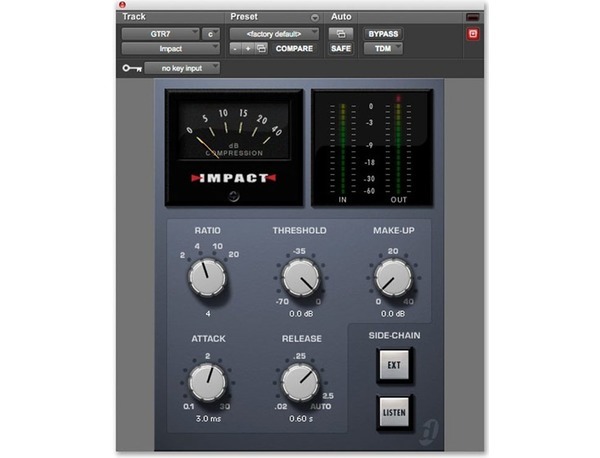Open the factory default preset dropdown
The height and width of the screenshot is (458, 600).
(274, 34)
